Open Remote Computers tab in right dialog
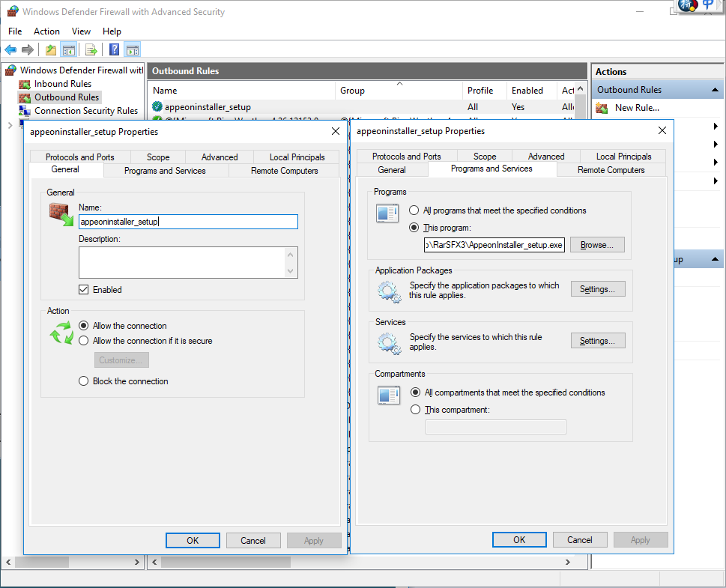Image resolution: width=726 pixels, height=588 pixels. pos(611,170)
